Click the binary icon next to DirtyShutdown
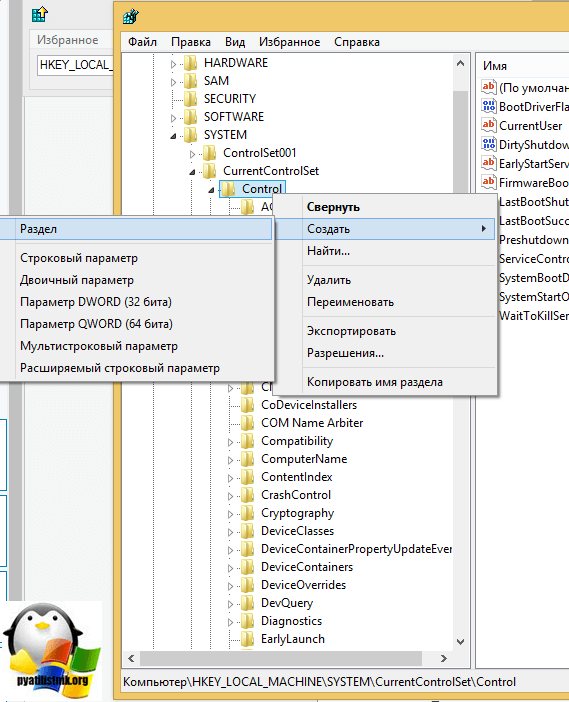This screenshot has width=569, height=702. click(488, 144)
